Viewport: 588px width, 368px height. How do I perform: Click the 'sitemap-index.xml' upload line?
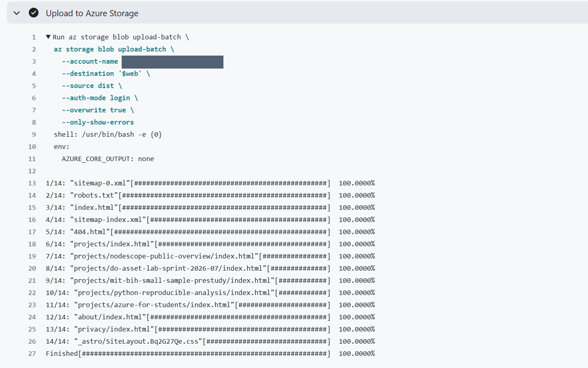[x=210, y=220]
